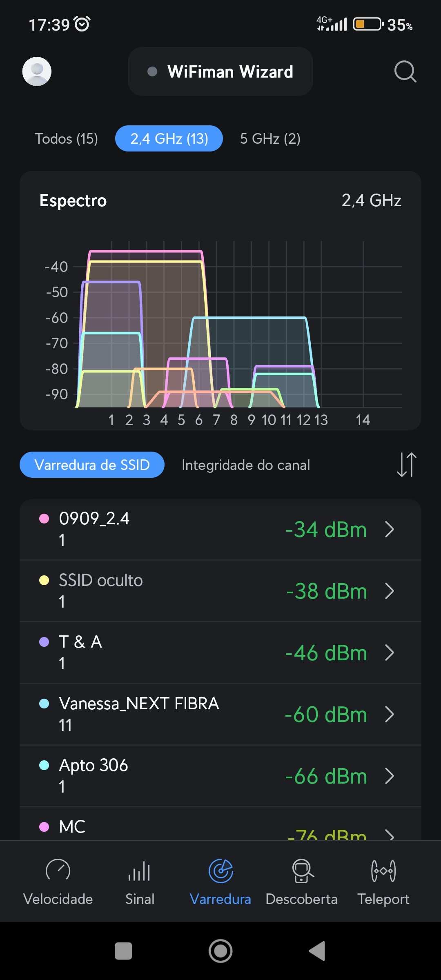Tap the sort order arrows icon

407,465
